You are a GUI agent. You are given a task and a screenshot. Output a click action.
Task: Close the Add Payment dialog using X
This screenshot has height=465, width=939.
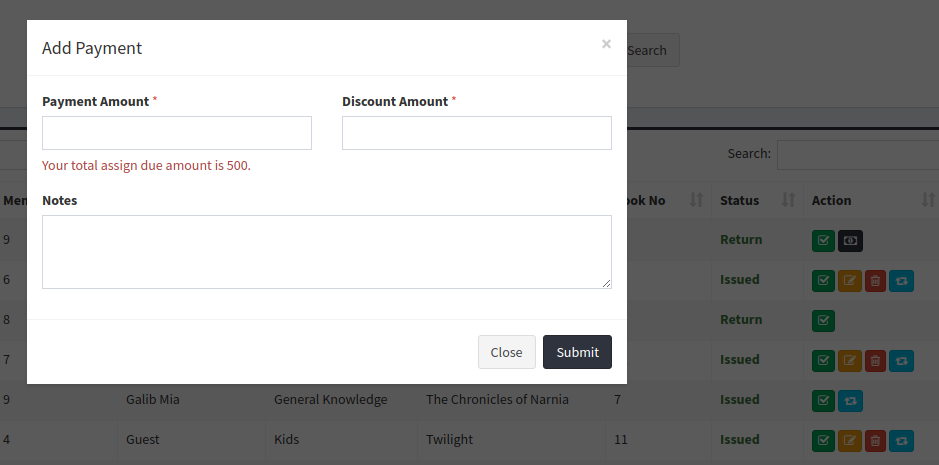pos(606,44)
